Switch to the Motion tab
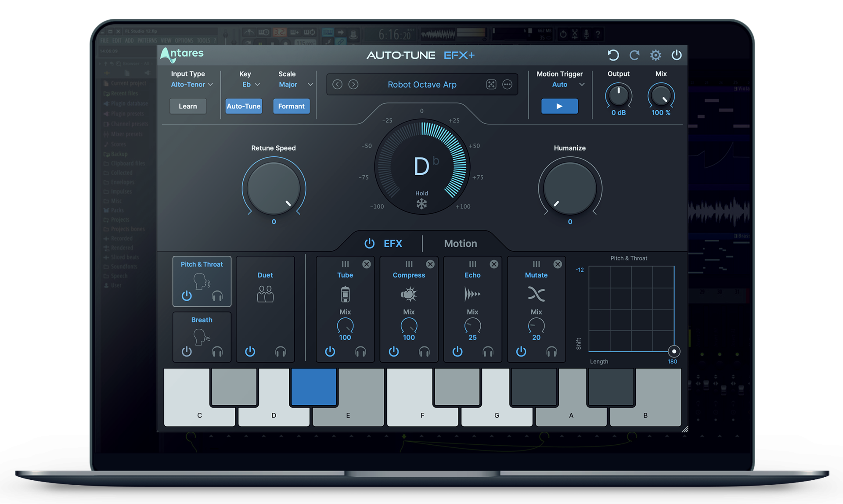843x504 pixels. click(x=461, y=243)
